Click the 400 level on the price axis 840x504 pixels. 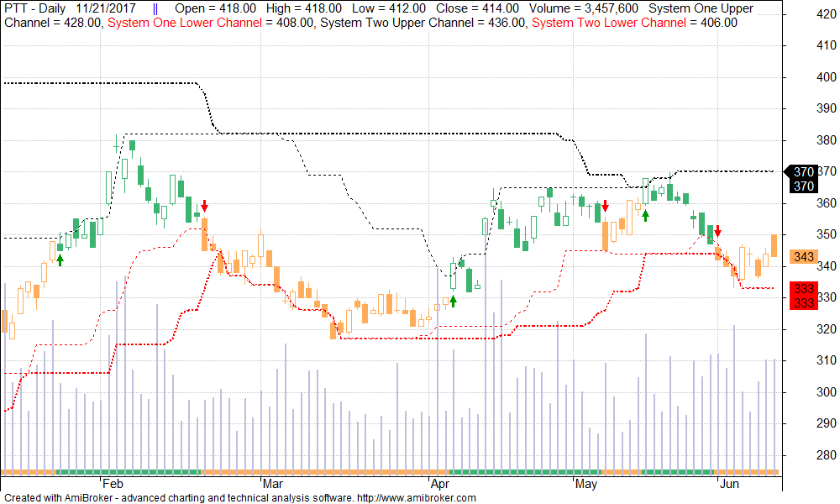point(804,76)
